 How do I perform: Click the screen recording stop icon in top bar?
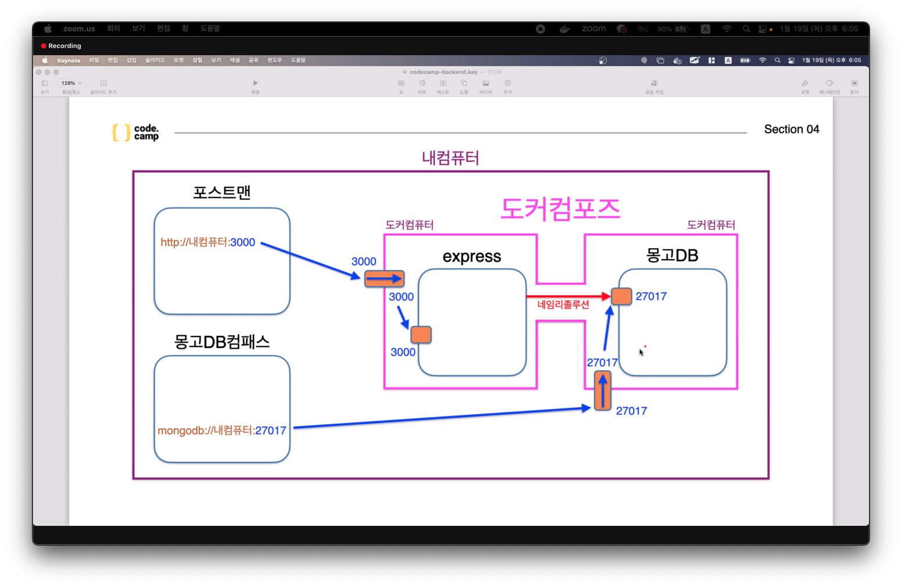[x=541, y=28]
